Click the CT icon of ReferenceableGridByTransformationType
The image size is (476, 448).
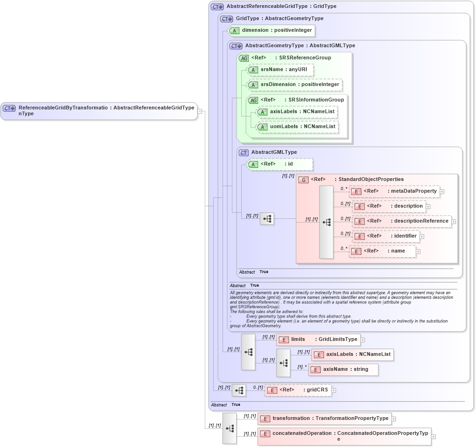(x=9, y=108)
